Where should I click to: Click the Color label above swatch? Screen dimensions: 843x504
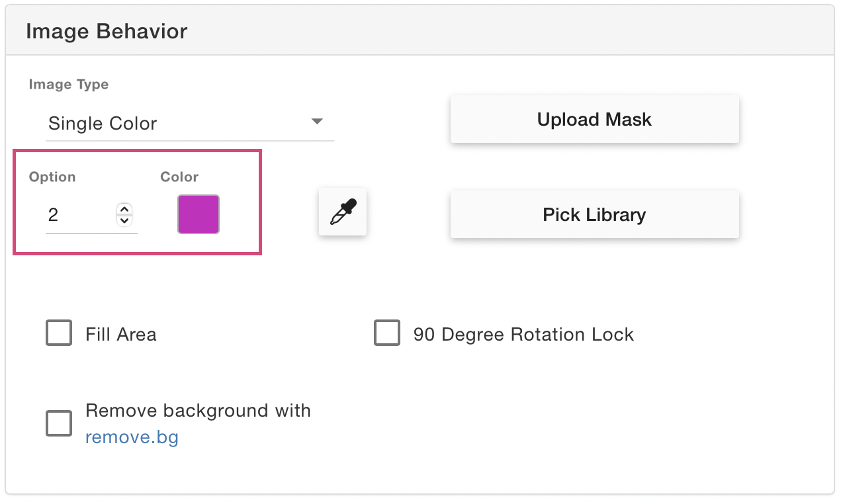[179, 177]
